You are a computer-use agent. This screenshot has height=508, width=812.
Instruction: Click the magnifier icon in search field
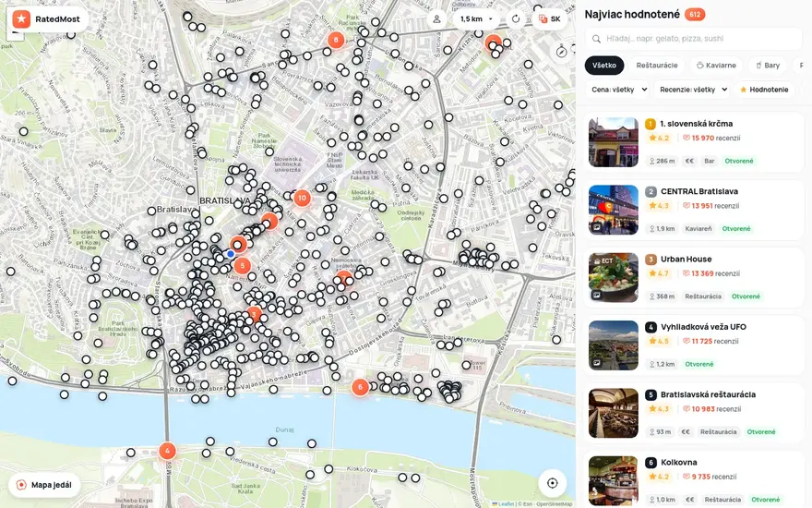tap(597, 39)
